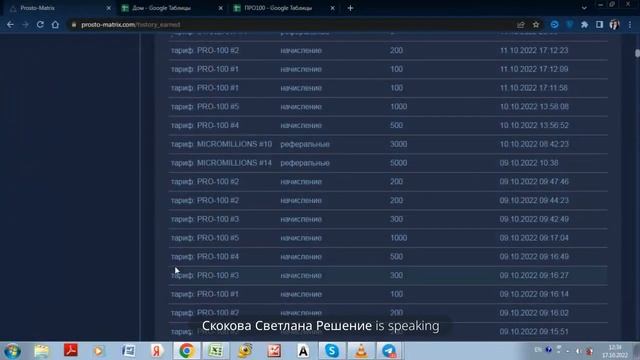Click the lock icon beside the URL

(74, 25)
